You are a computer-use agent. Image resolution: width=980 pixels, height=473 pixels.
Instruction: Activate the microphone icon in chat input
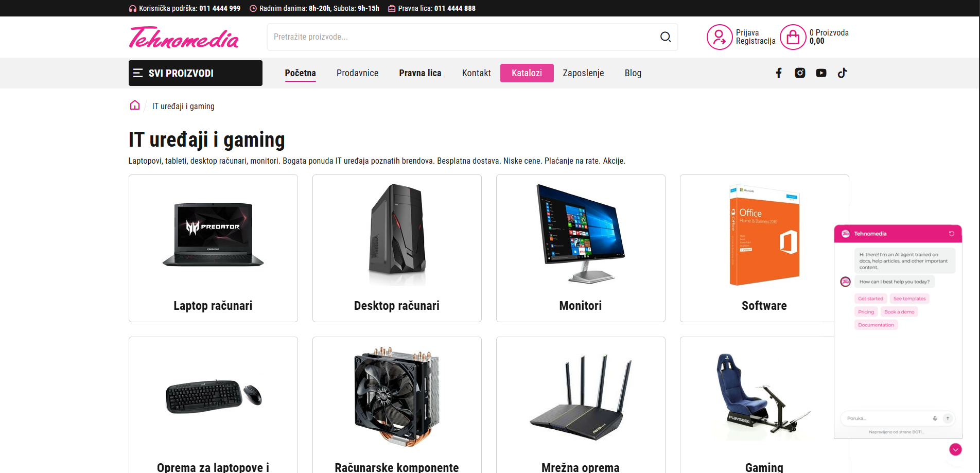(x=935, y=418)
